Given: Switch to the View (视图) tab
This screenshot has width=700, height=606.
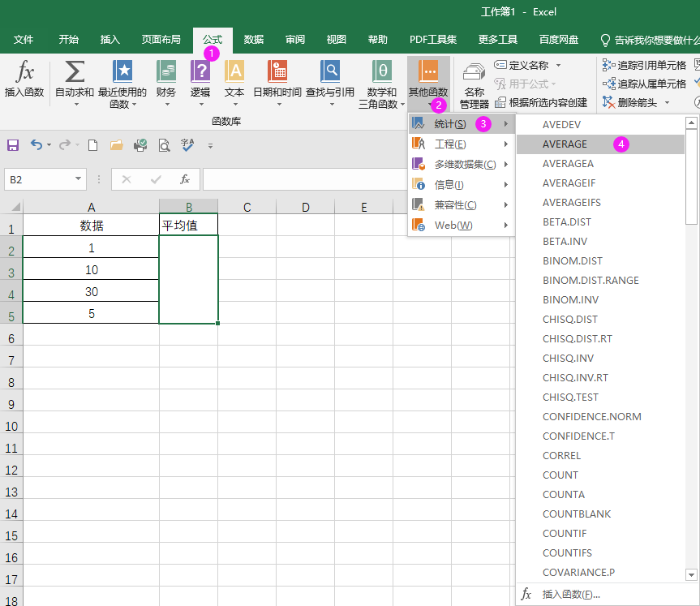Looking at the screenshot, I should coord(336,40).
